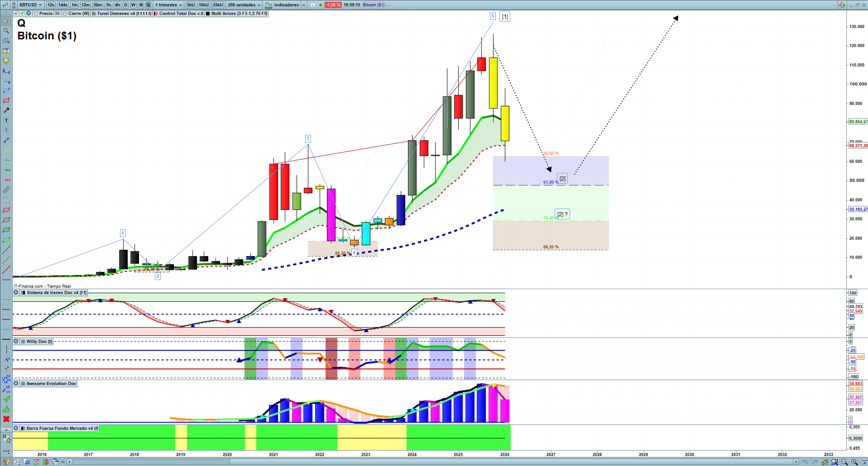
Task: Click the green thumbs-up icon
Action: tap(6, 409)
